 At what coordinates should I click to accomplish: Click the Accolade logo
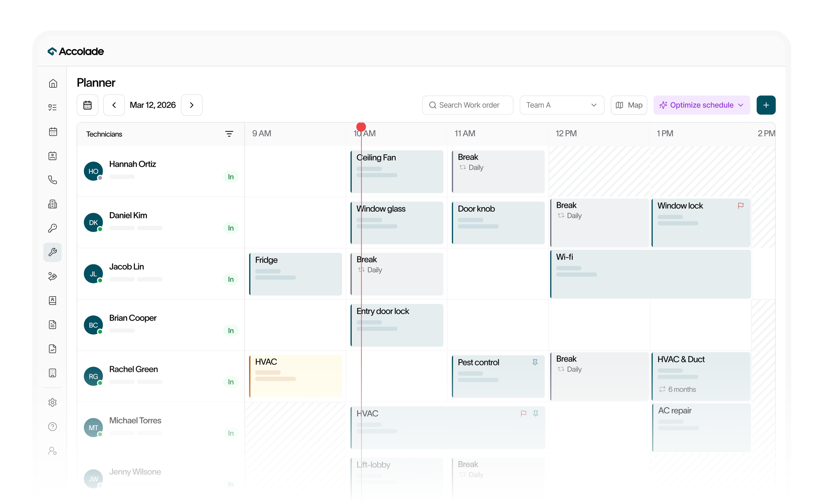coord(76,51)
